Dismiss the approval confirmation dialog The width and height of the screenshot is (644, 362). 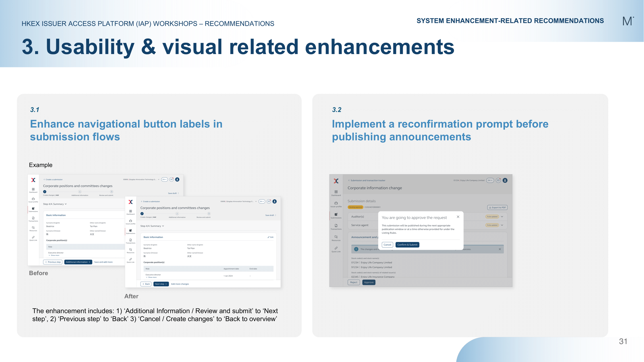tap(458, 217)
